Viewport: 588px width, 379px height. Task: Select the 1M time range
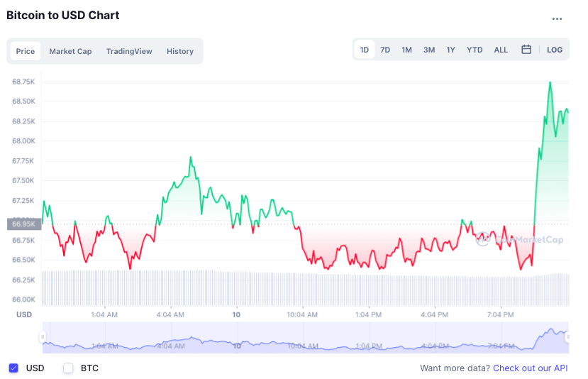pos(406,50)
